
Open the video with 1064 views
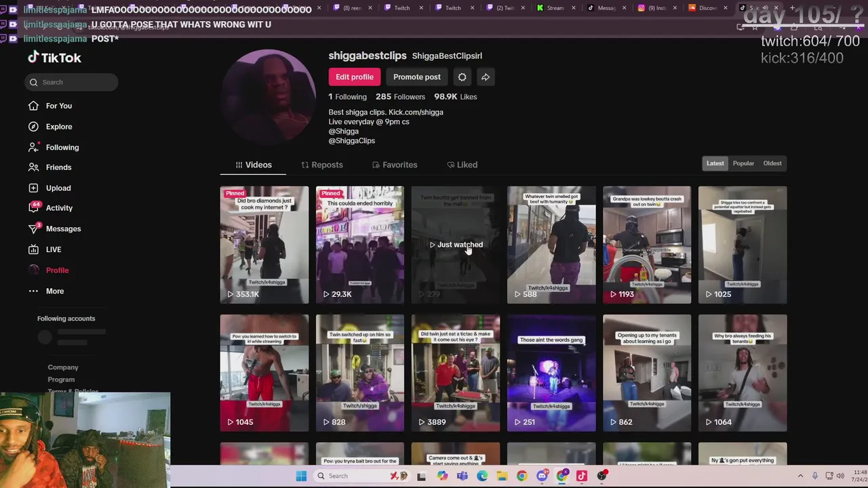[x=743, y=373]
